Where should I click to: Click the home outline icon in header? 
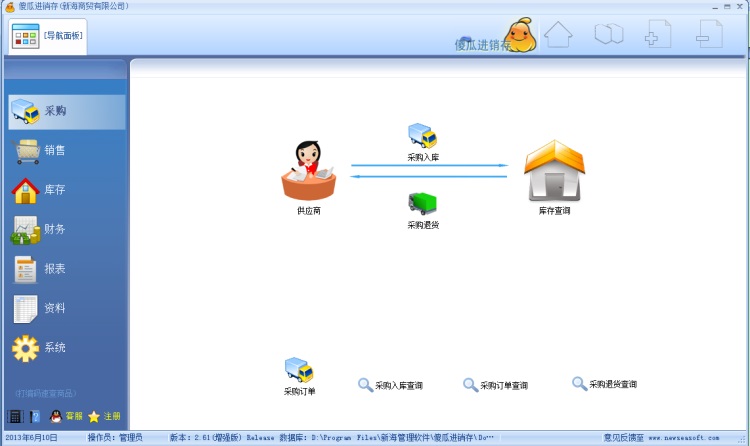coord(558,34)
